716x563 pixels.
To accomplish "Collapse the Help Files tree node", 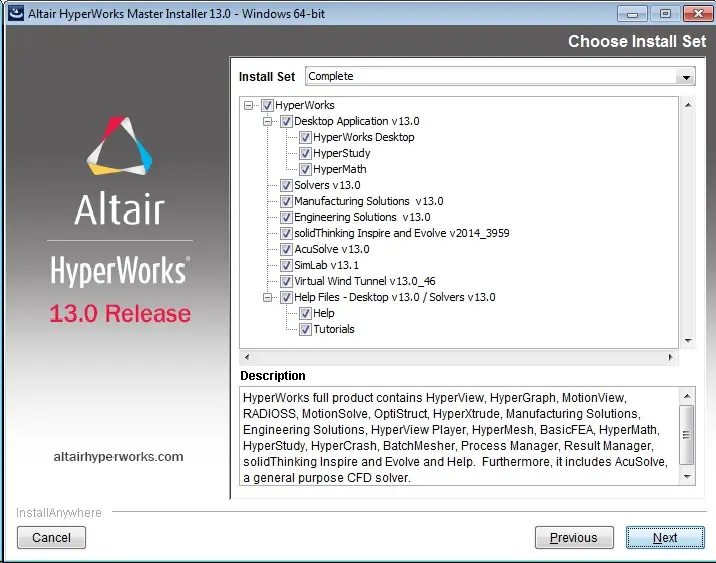I will coord(268,297).
